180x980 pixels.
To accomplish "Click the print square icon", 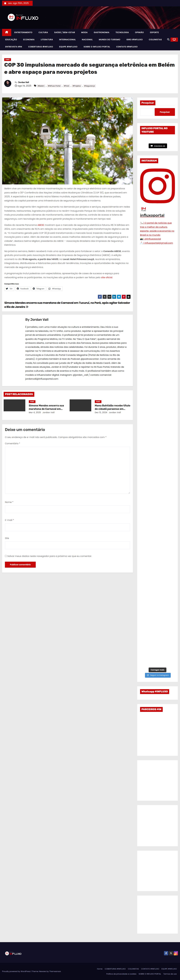I will coord(129,297).
